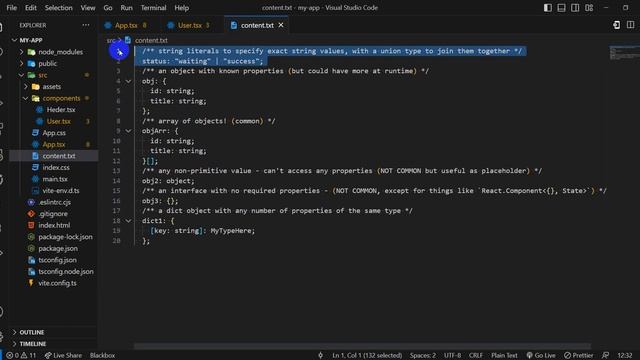Click the editor minimap preview
Viewport: 640px width, 360px height.
point(624,53)
